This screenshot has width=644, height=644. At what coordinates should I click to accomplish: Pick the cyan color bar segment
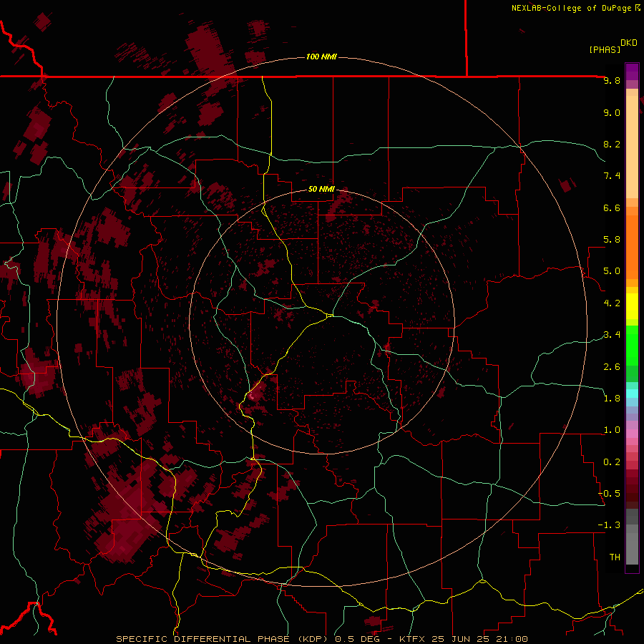pyautogui.click(x=632, y=394)
